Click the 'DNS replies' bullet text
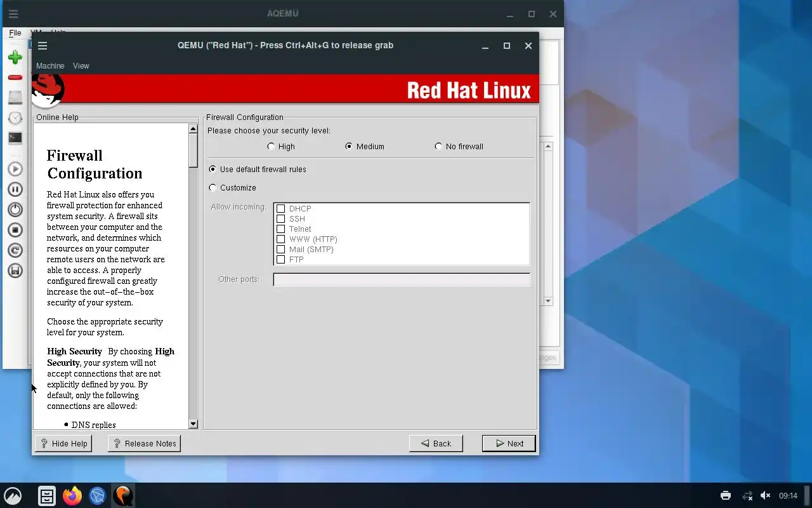Viewport: 812px width, 508px height. click(94, 425)
